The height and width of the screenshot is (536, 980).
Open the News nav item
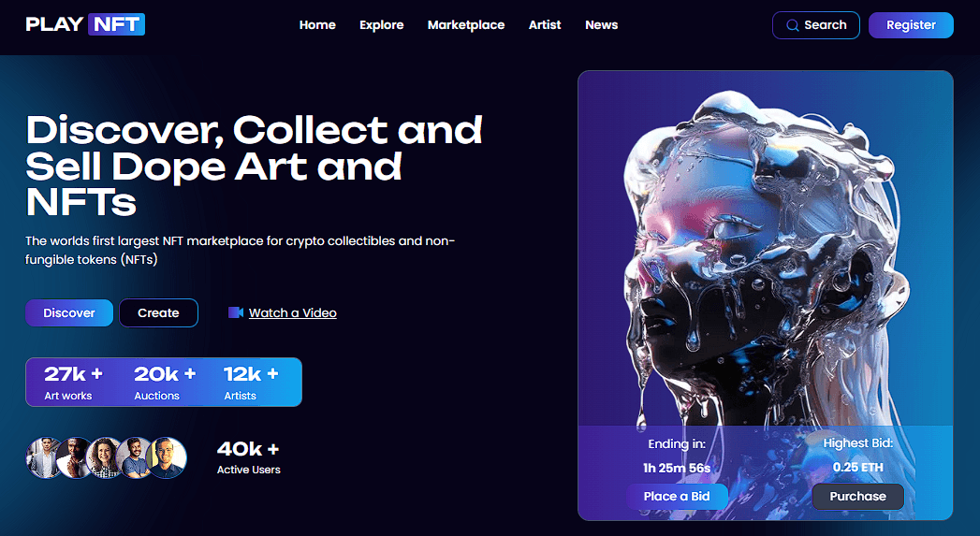601,25
